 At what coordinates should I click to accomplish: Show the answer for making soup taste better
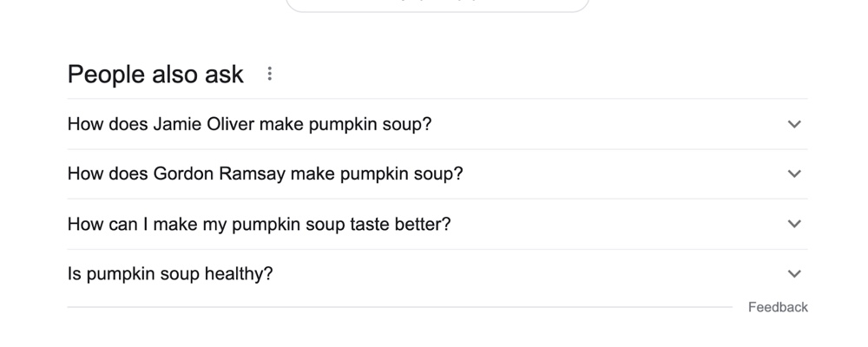pyautogui.click(x=434, y=224)
